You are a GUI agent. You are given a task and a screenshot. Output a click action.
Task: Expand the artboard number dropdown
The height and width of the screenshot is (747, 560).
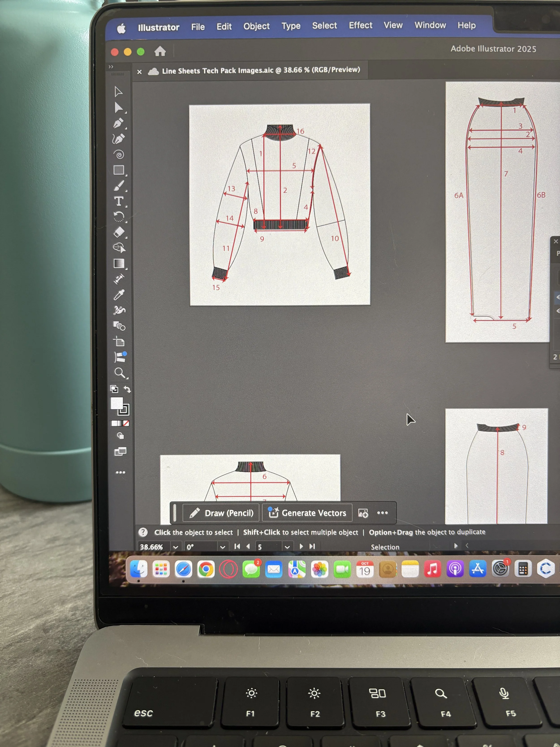pyautogui.click(x=287, y=547)
